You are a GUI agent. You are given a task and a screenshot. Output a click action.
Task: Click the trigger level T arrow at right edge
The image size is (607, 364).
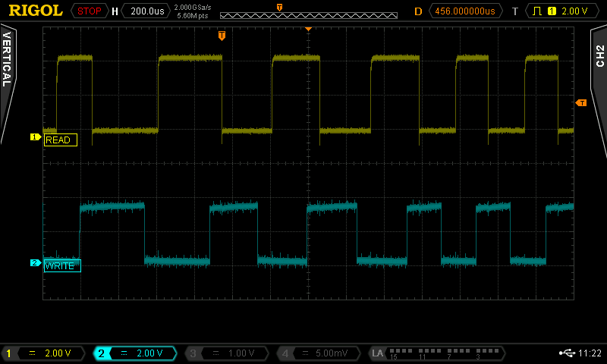coord(581,103)
